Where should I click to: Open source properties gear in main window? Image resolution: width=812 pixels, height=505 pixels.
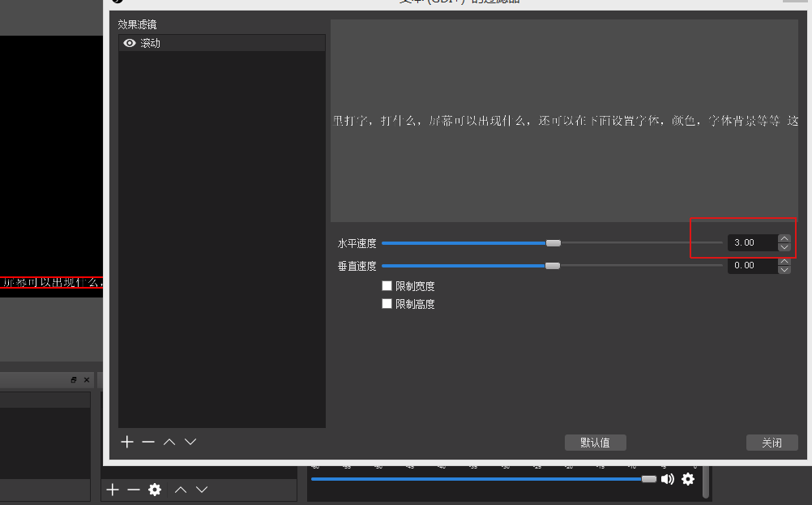(x=154, y=490)
